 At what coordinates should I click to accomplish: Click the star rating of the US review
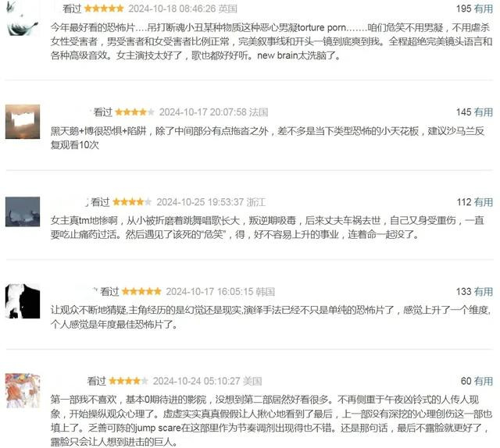128,381
